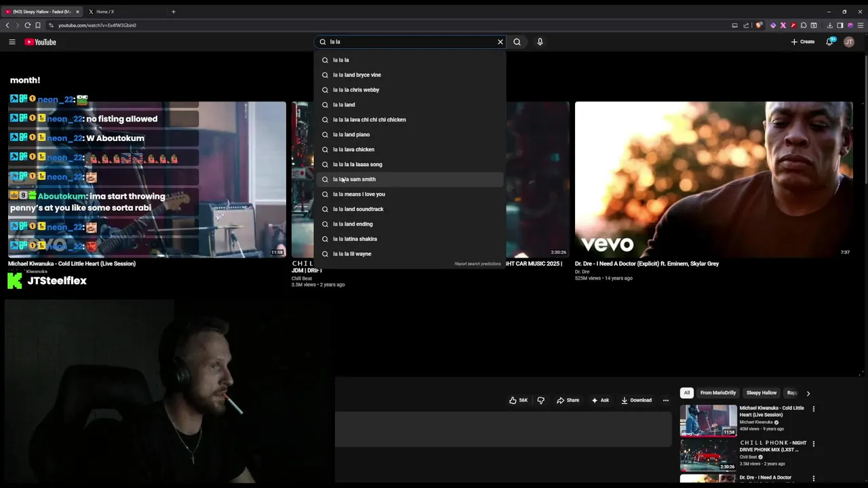The height and width of the screenshot is (488, 868).
Task: Pick 'la la lava chi chi chicken'
Action: pyautogui.click(x=410, y=119)
